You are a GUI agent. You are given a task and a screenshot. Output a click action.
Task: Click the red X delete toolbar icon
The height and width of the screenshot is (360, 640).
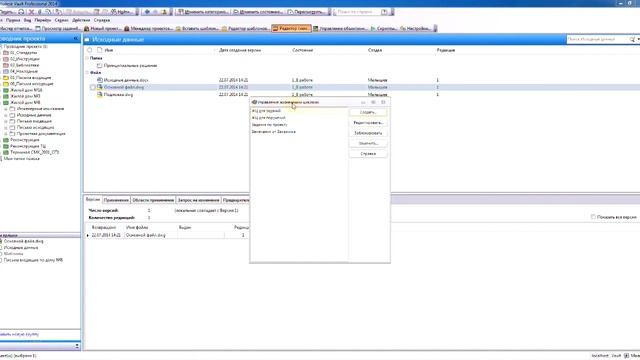pyautogui.click(x=31, y=12)
